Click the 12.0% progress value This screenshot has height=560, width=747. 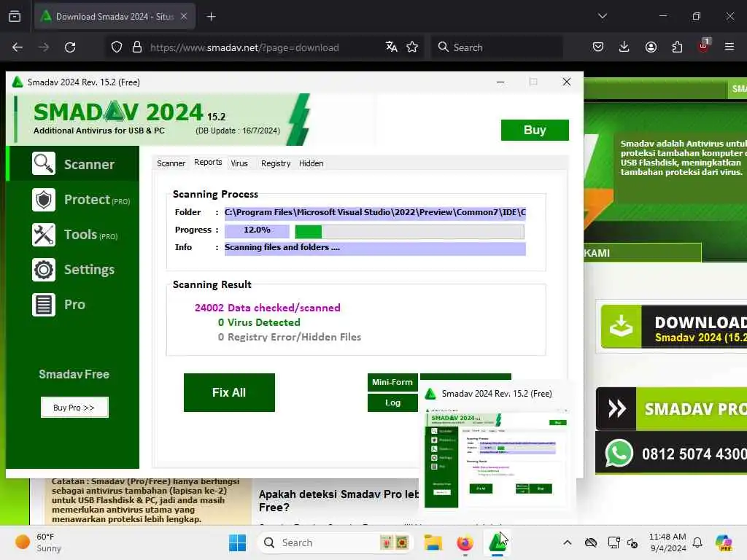257,230
